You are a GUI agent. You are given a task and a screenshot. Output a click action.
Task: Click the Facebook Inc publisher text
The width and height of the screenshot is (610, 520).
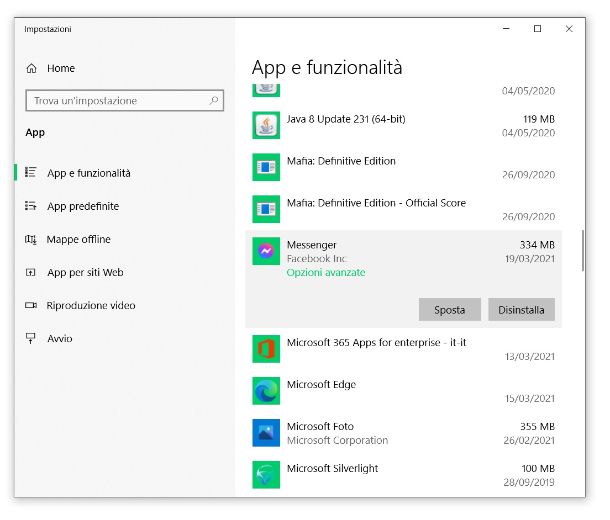click(x=316, y=259)
